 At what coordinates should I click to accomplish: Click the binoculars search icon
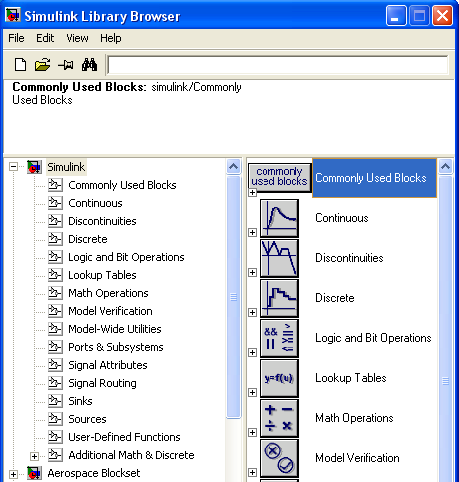[x=89, y=65]
